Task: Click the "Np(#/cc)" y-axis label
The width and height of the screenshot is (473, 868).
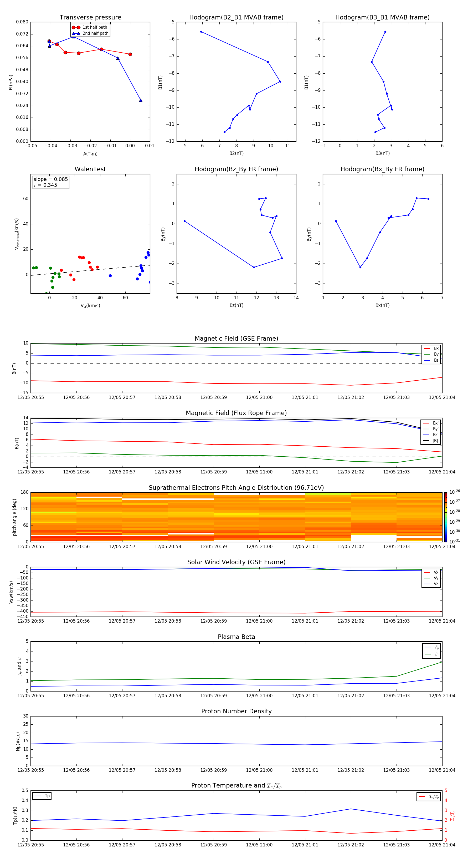Action: click(18, 741)
